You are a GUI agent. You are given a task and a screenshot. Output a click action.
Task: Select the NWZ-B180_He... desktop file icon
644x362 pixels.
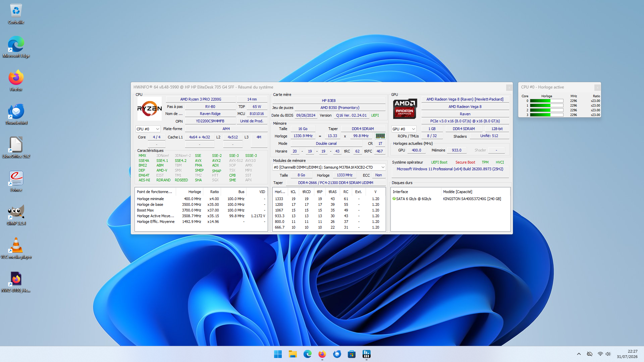click(x=16, y=282)
